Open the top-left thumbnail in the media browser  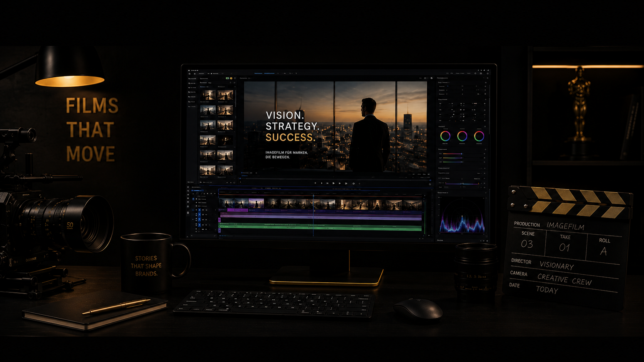pyautogui.click(x=208, y=95)
